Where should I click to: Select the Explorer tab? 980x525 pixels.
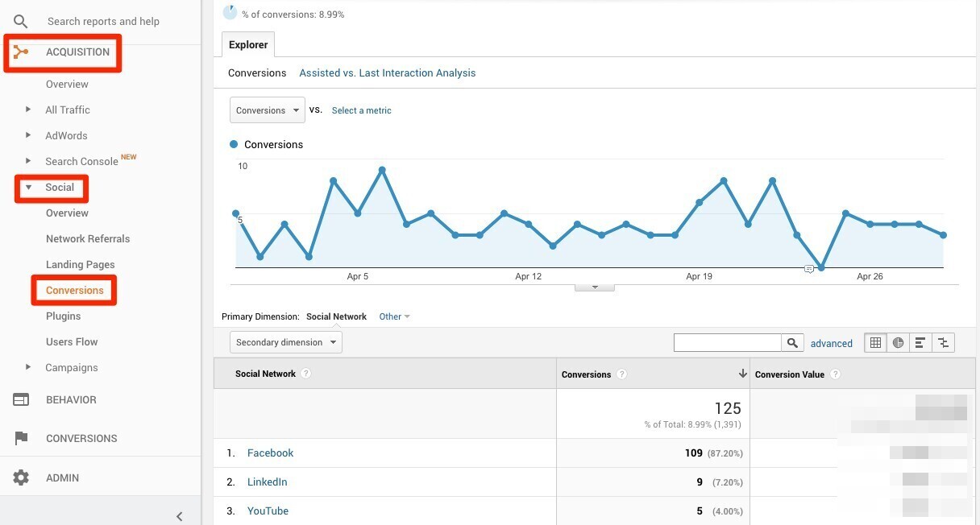click(248, 45)
